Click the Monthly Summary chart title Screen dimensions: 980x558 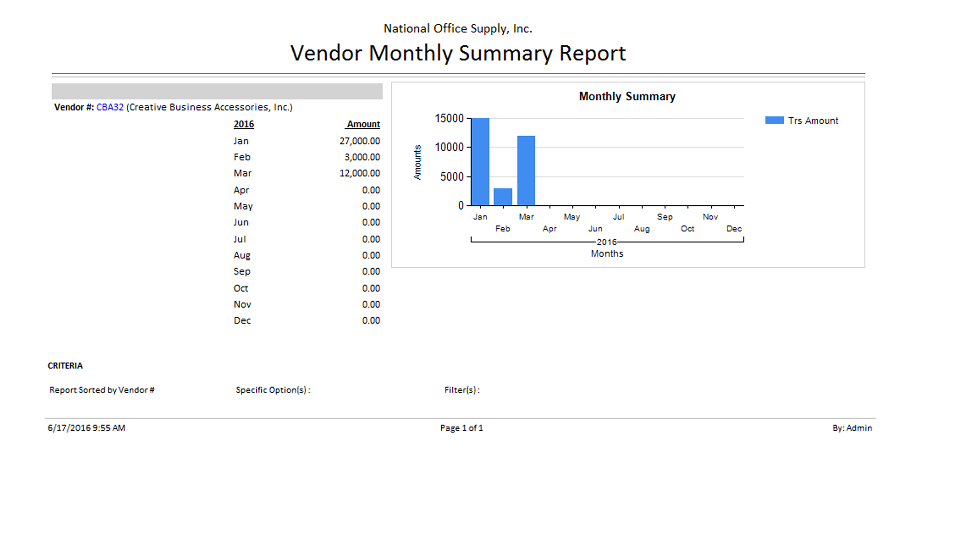tap(627, 97)
